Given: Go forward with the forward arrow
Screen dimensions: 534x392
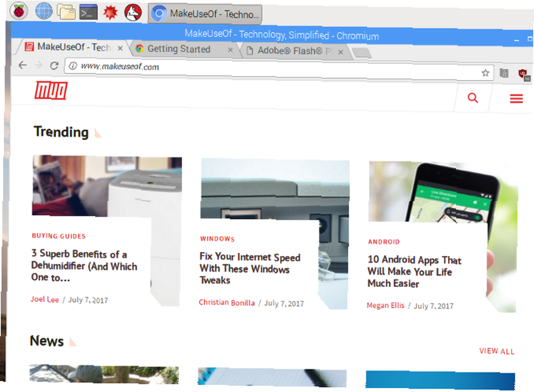Looking at the screenshot, I should [38, 65].
